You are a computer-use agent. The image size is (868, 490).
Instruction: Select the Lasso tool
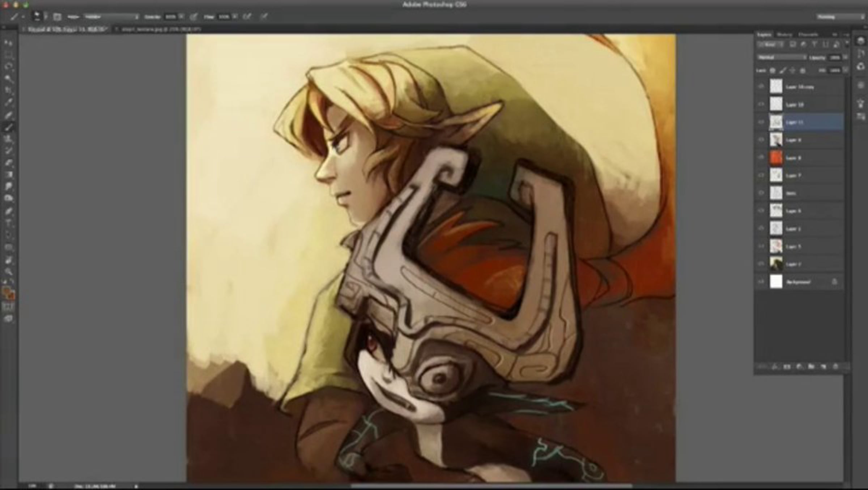pos(9,67)
